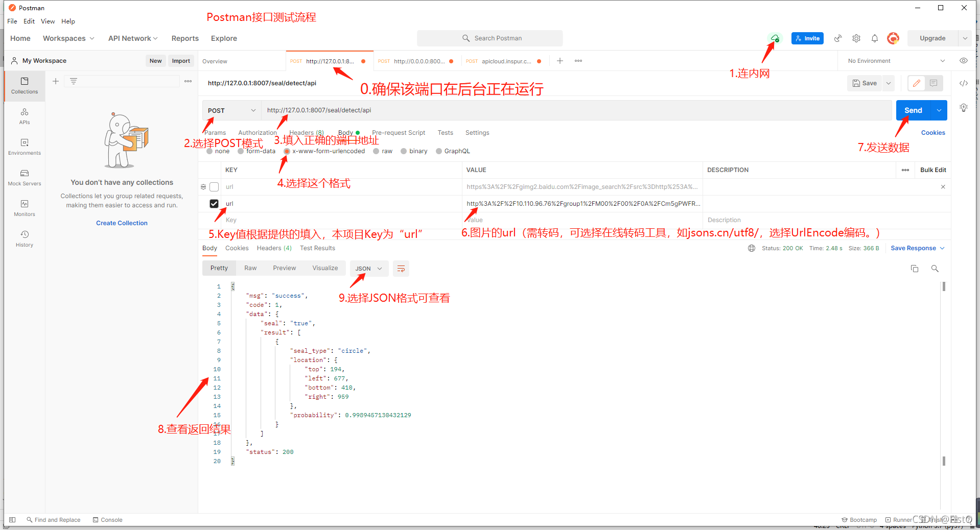Open collections more options ellipsis
This screenshot has height=530, width=980.
188,81
